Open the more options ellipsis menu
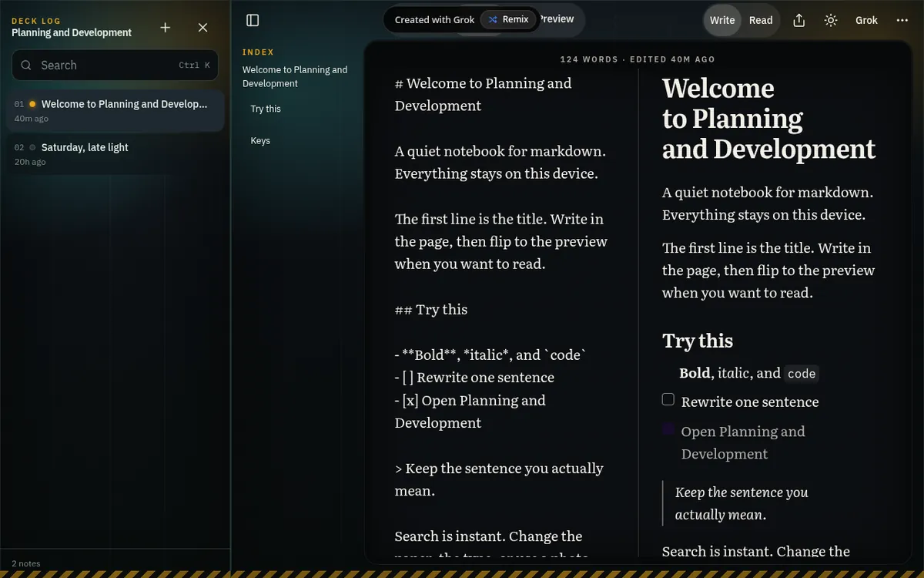Image resolution: width=924 pixels, height=578 pixels. click(x=902, y=20)
